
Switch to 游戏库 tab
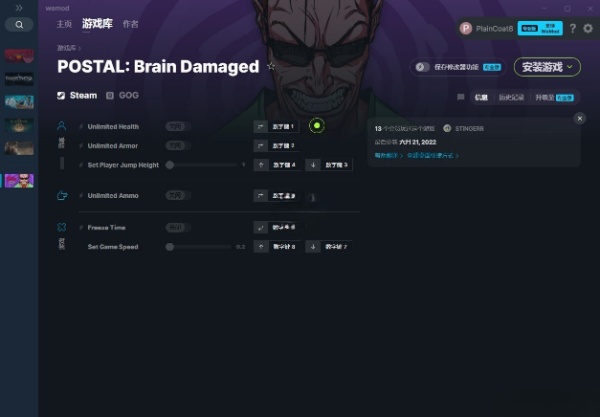97,24
